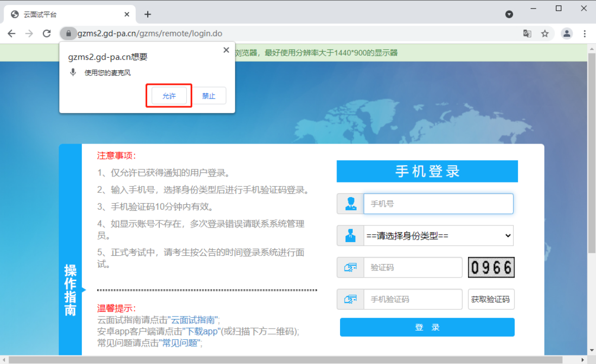The height and width of the screenshot is (364, 596).
Task: Open the translate page icon
Action: coord(527,33)
